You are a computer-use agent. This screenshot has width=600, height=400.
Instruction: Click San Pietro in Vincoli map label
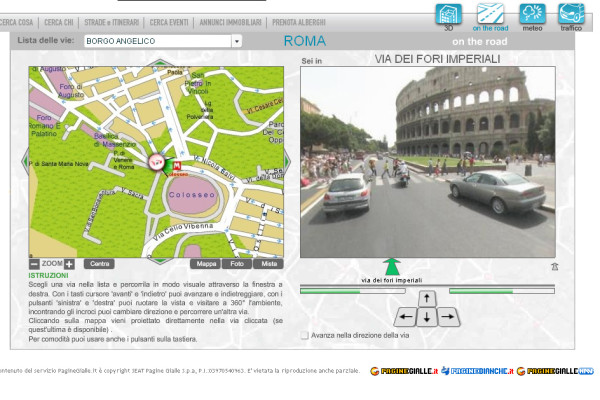[x=197, y=83]
